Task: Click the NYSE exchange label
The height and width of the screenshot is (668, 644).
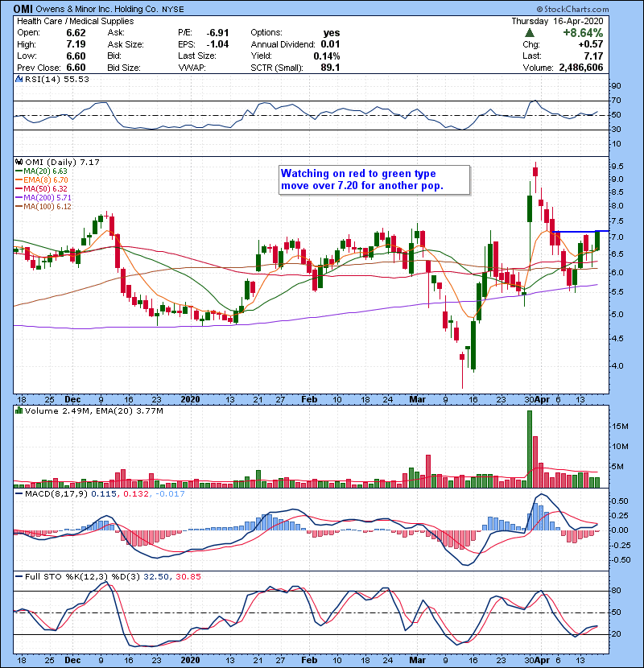Action: [175, 10]
